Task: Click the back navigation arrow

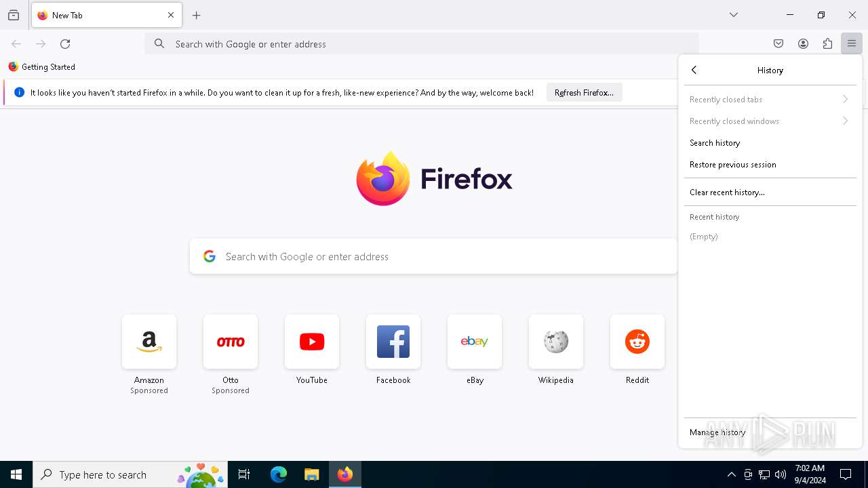Action: click(x=16, y=44)
